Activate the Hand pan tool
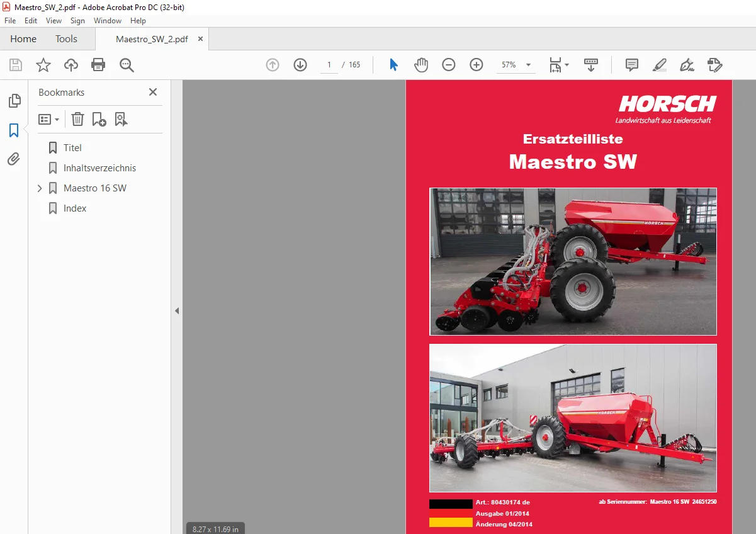 point(421,65)
